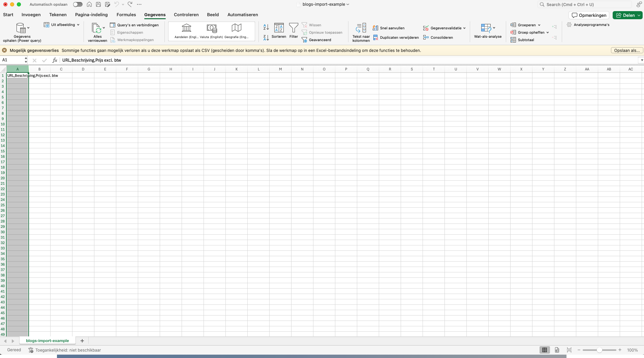The width and height of the screenshot is (644, 358).
Task: Select cell A1 with URL text
Action: (18, 76)
